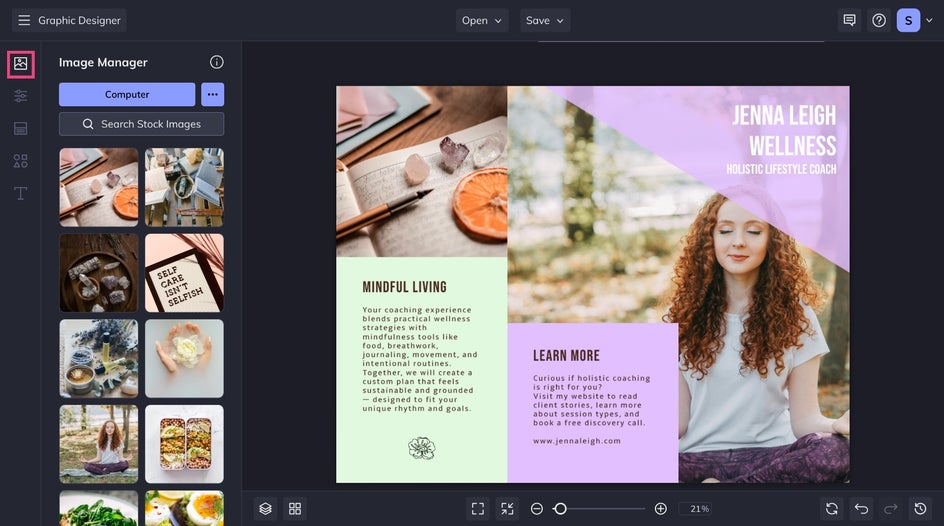Open the feedback comments icon
This screenshot has width=944, height=526.
(849, 20)
